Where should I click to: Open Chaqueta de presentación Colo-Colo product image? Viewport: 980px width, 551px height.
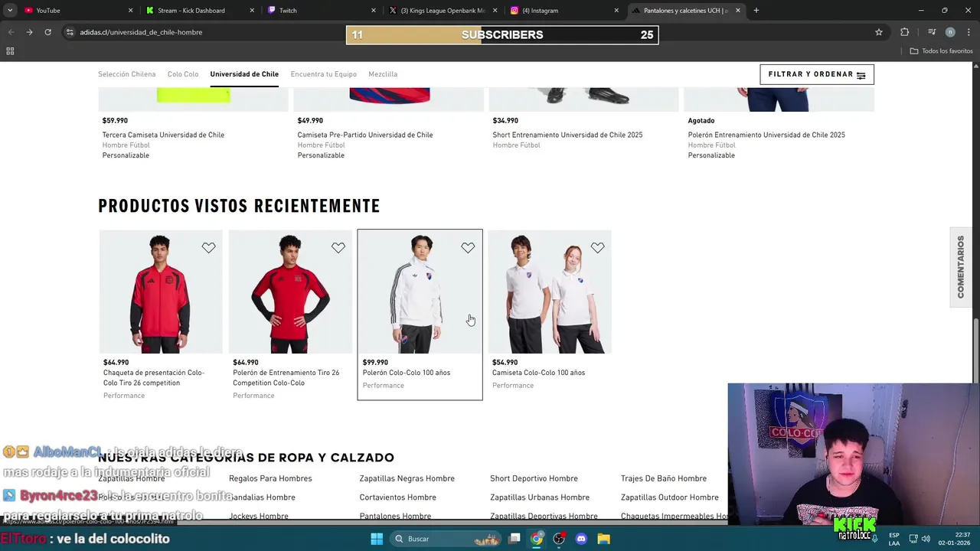(x=161, y=292)
